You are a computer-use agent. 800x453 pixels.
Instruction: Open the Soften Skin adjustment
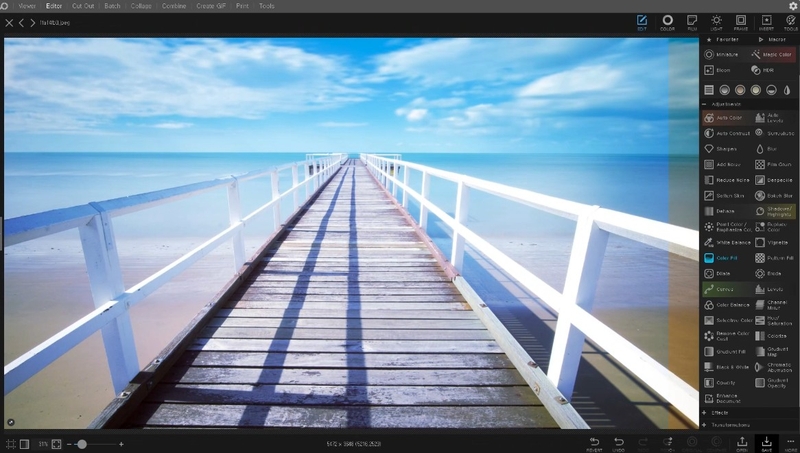(x=726, y=195)
